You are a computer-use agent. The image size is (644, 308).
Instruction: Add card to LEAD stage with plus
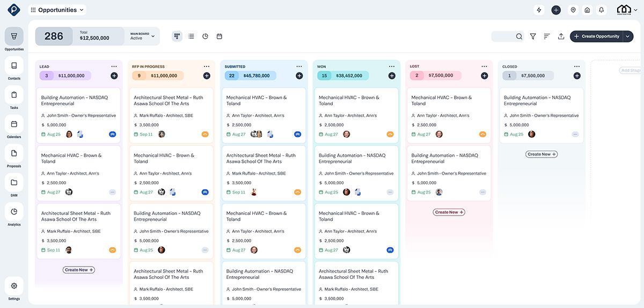point(114,76)
